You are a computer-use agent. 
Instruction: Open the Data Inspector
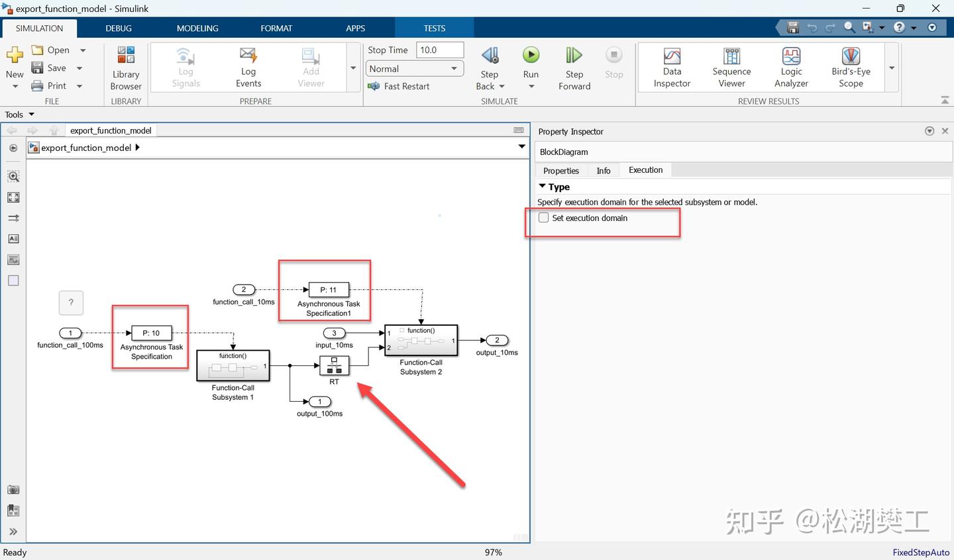(x=672, y=68)
